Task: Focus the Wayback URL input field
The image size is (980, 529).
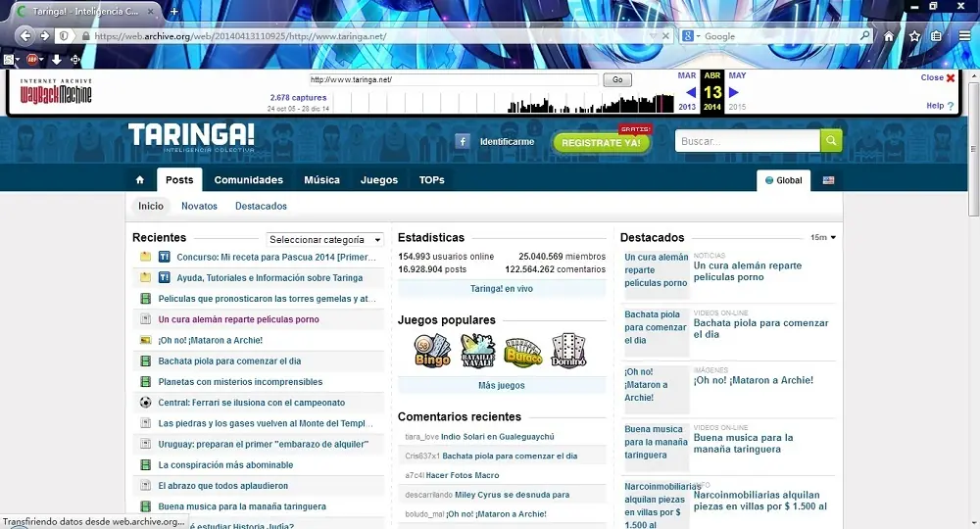Action: (454, 80)
